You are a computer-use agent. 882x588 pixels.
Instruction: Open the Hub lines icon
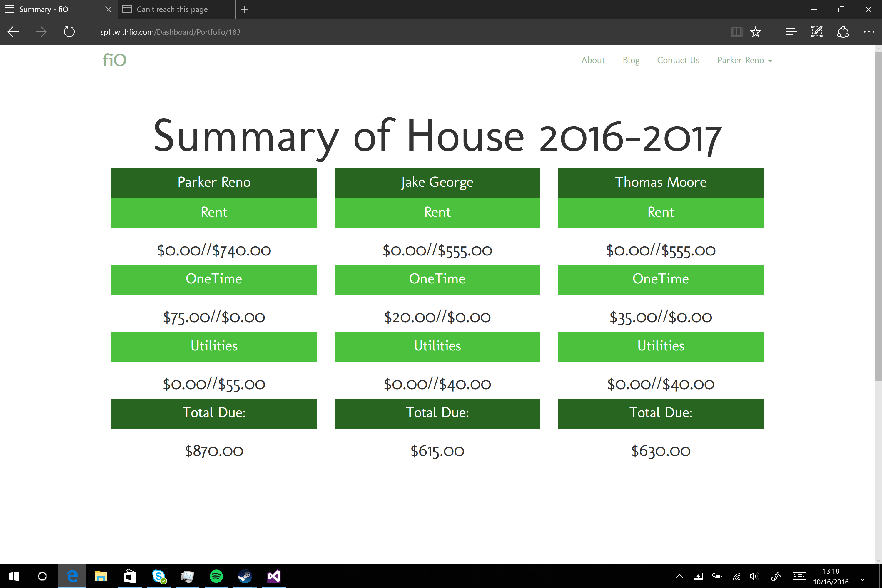[x=791, y=32]
